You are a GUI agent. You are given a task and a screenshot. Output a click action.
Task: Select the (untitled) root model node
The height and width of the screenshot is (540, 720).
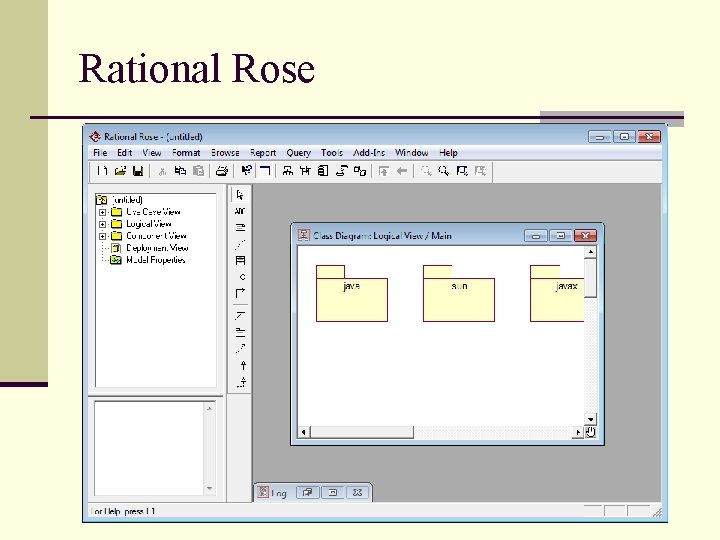coord(127,200)
